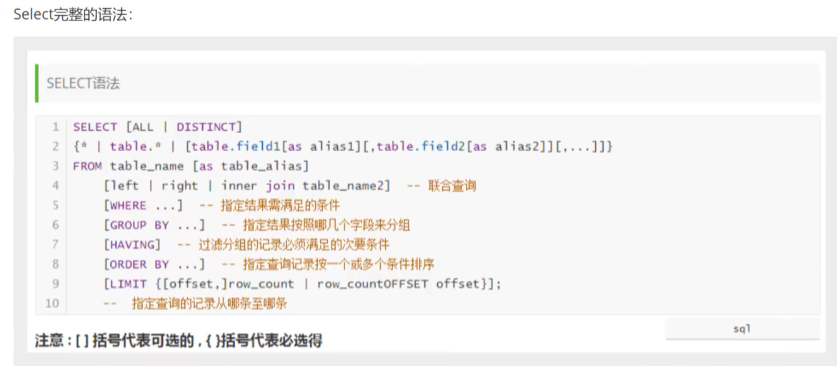Click the 联合查询 comment text
This screenshot has width=837, height=367.
452,186
